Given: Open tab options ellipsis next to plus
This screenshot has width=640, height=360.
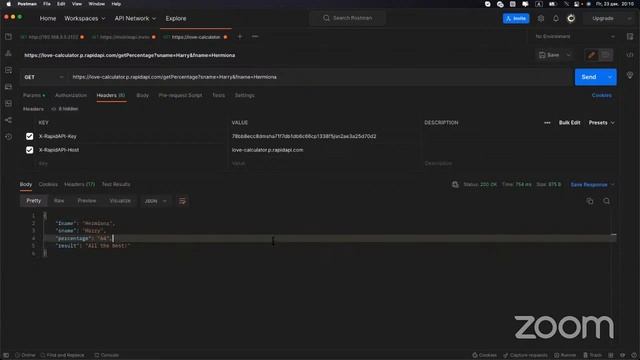Looking at the screenshot, I should [255, 37].
